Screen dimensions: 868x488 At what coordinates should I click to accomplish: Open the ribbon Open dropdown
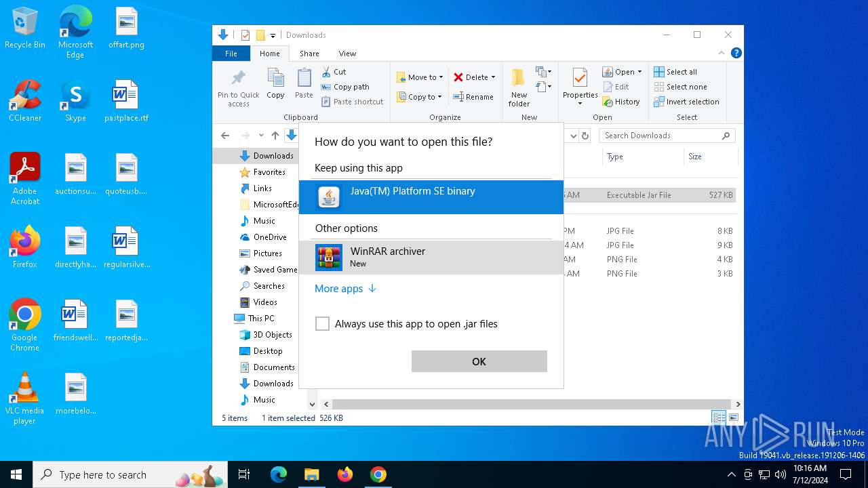click(622, 72)
